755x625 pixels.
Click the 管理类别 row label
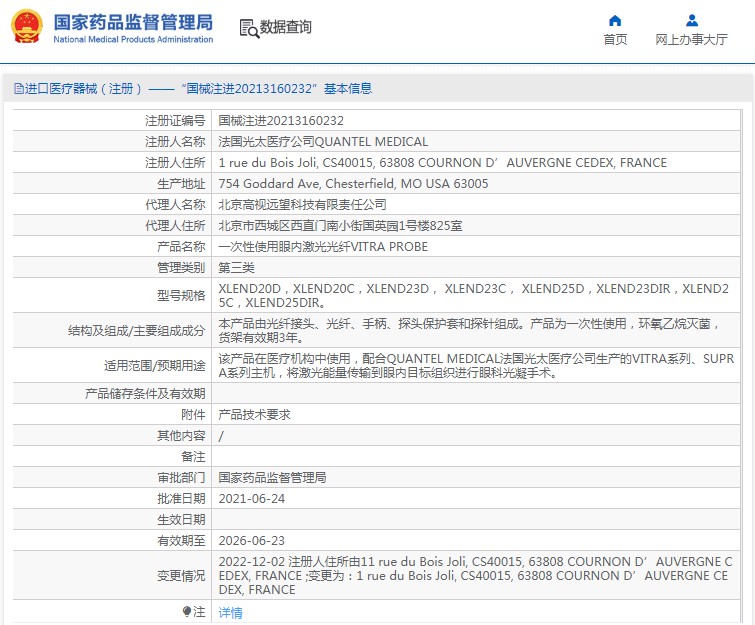point(181,268)
